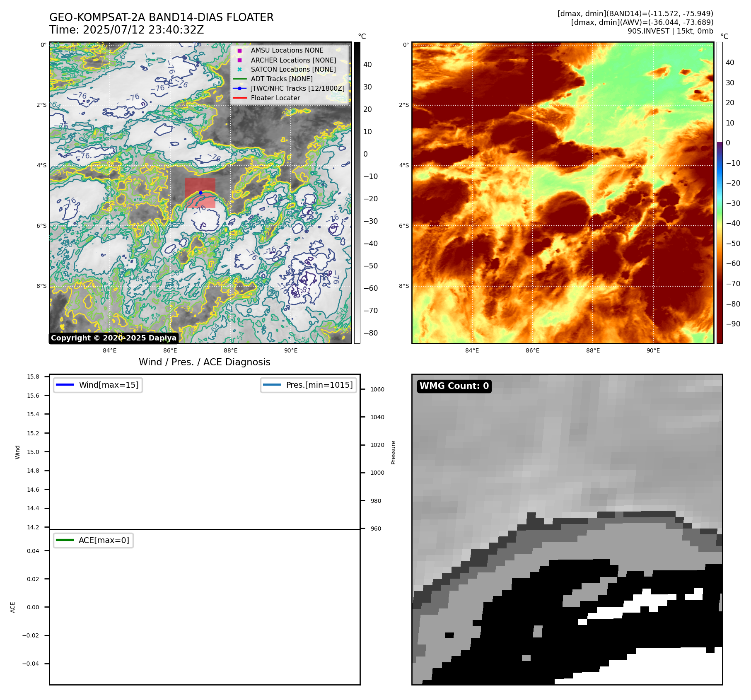Viewport: 751px width, 700px height.
Task: Click the 'ARCHER Locations [NONE]' legend entry
Action: (x=293, y=60)
